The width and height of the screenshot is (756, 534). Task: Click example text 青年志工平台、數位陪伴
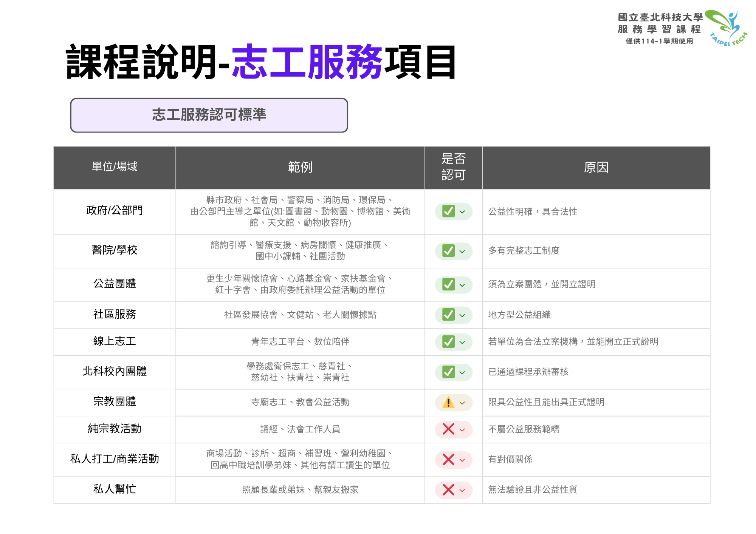coord(300,342)
